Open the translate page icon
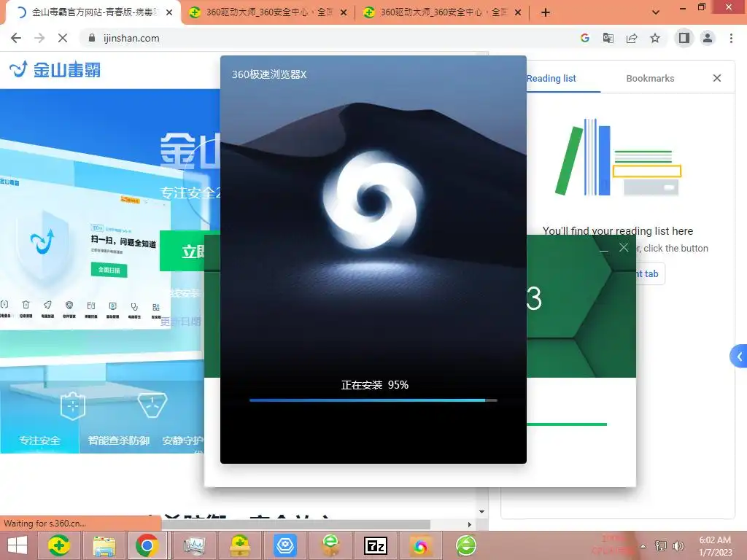The image size is (747, 560). pos(608,38)
